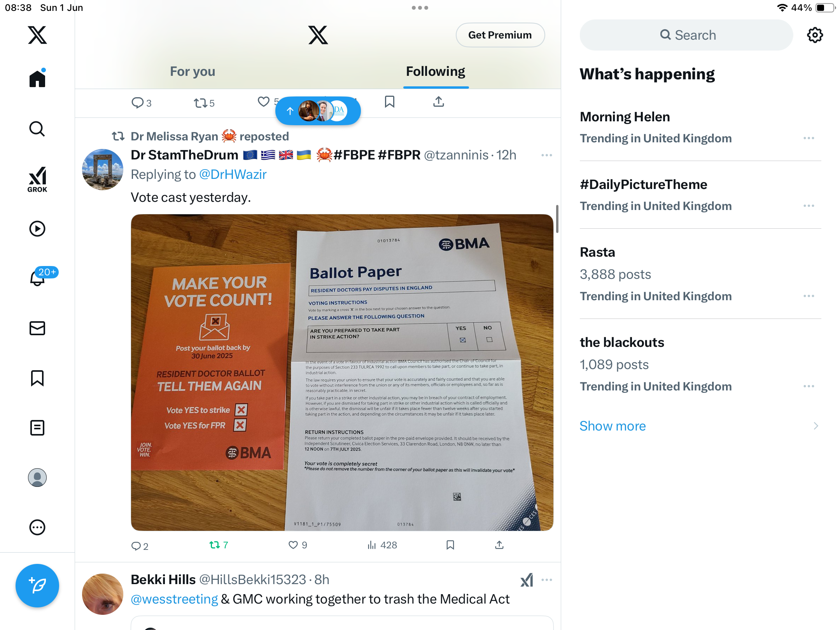Open more options on Dr StamTheDrum post
840x630 pixels.
click(546, 155)
